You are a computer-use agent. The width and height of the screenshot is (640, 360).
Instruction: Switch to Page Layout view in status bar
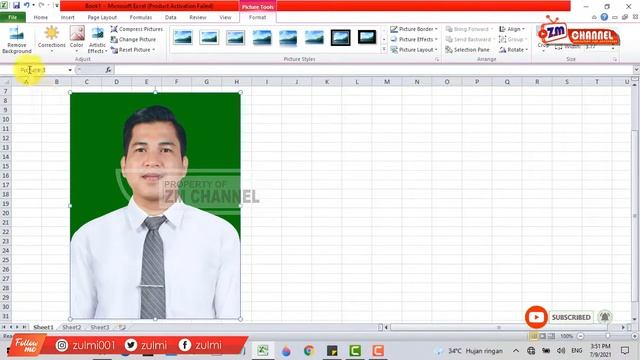(542, 336)
